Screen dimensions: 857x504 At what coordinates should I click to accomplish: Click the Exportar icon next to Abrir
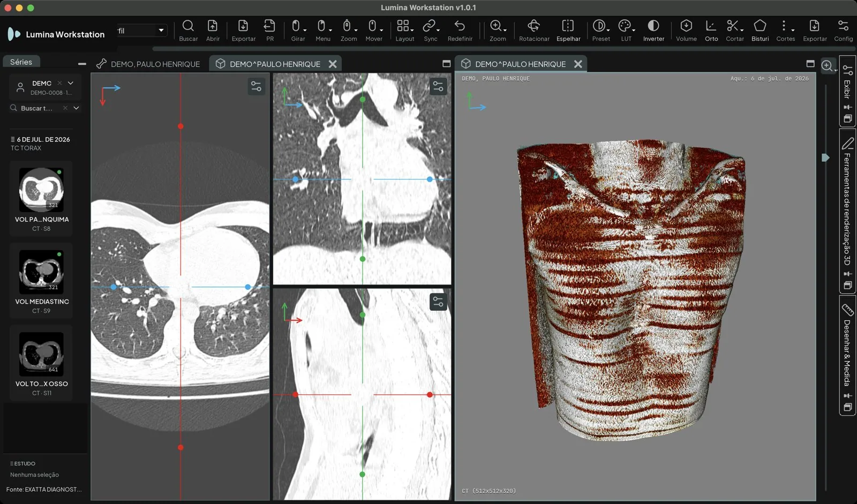tap(243, 31)
